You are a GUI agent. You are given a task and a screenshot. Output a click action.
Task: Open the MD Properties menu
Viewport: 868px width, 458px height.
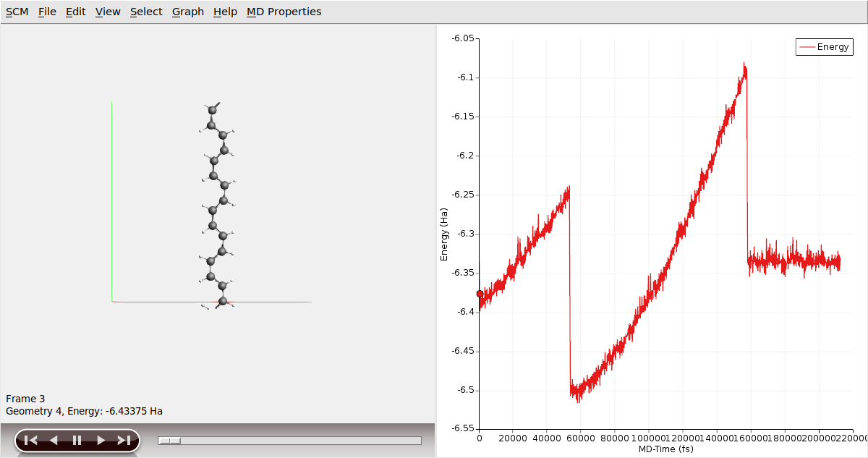284,12
